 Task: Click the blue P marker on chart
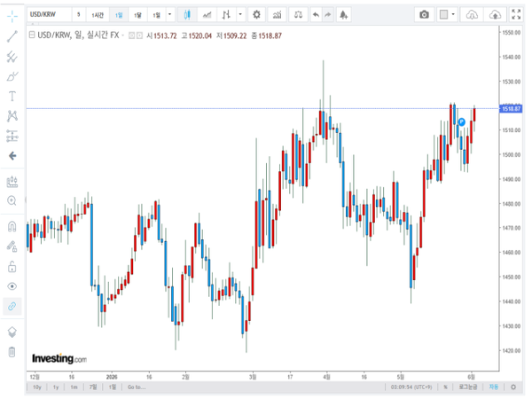tap(461, 121)
